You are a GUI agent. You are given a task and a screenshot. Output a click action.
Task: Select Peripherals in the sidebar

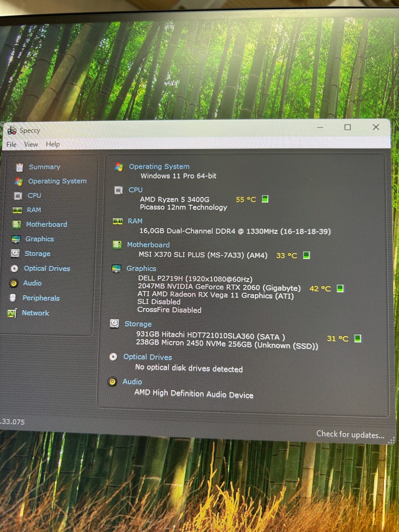click(x=41, y=298)
